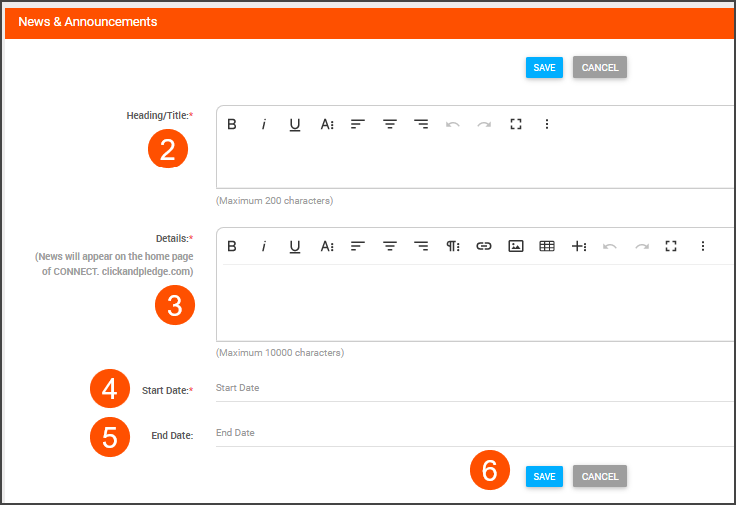Click Undo in the Heading/Title toolbar

pos(452,124)
